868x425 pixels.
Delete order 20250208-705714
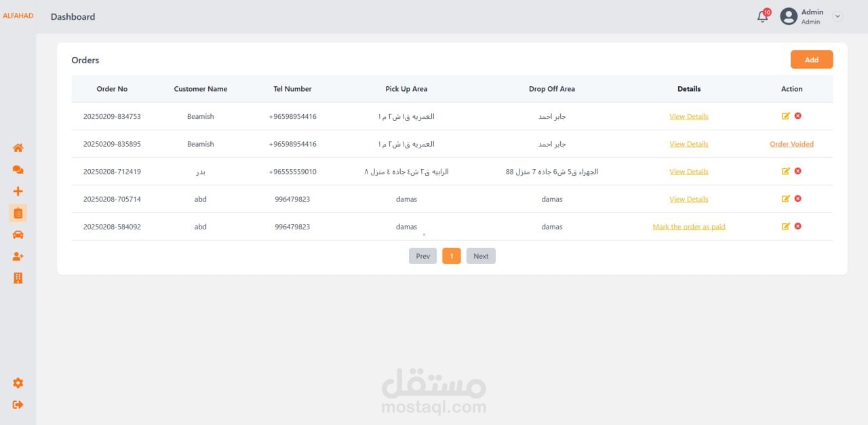pyautogui.click(x=798, y=199)
